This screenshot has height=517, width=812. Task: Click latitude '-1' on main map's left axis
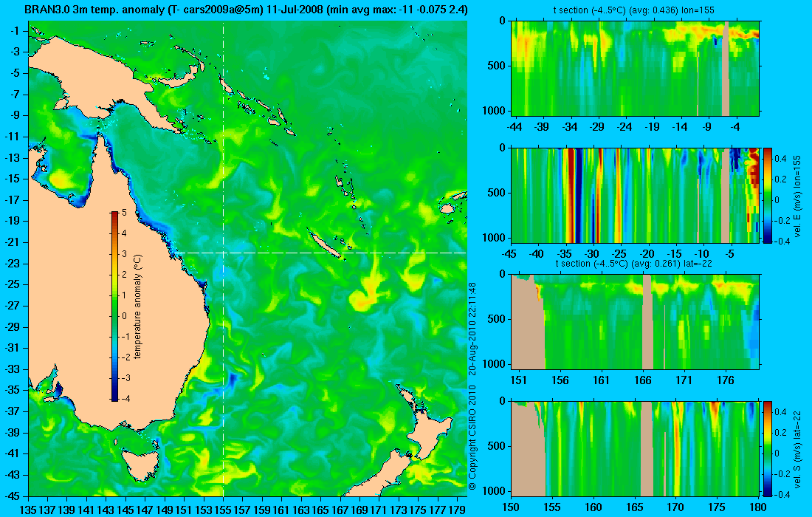pos(16,31)
